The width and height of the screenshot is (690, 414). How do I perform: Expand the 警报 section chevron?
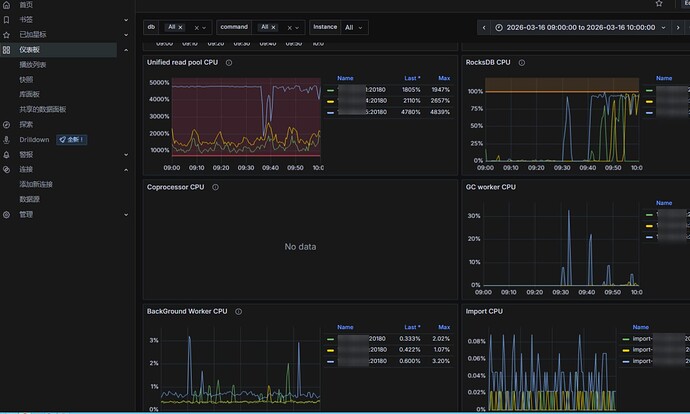tap(126, 154)
